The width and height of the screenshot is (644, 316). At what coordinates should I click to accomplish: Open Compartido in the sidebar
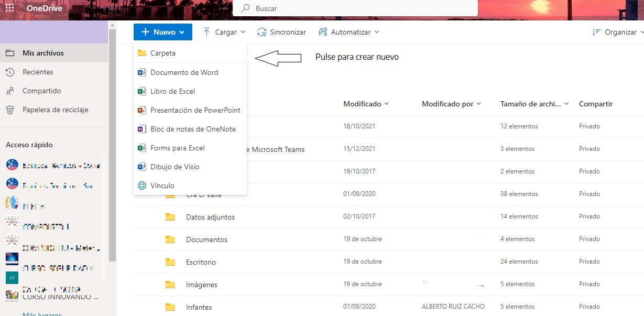coord(54,91)
